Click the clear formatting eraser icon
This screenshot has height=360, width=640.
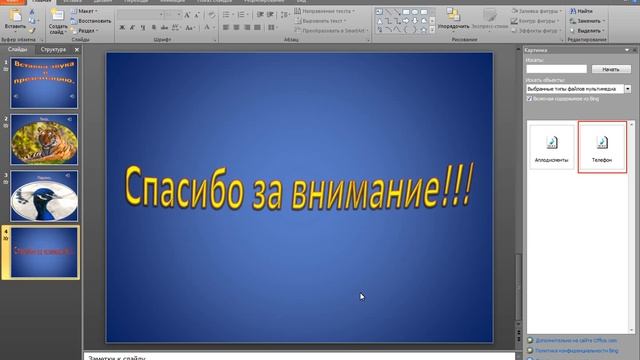211,15
